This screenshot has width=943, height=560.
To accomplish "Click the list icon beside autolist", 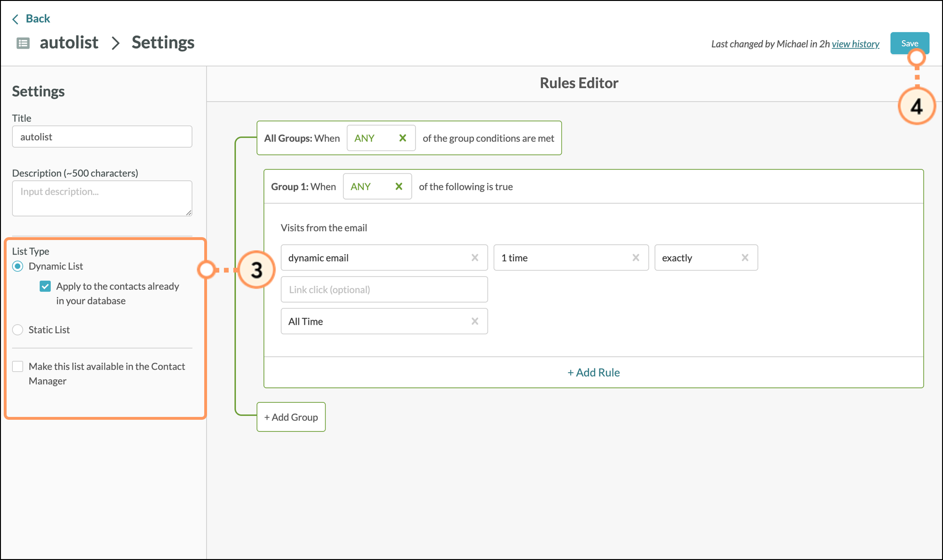I will point(23,43).
